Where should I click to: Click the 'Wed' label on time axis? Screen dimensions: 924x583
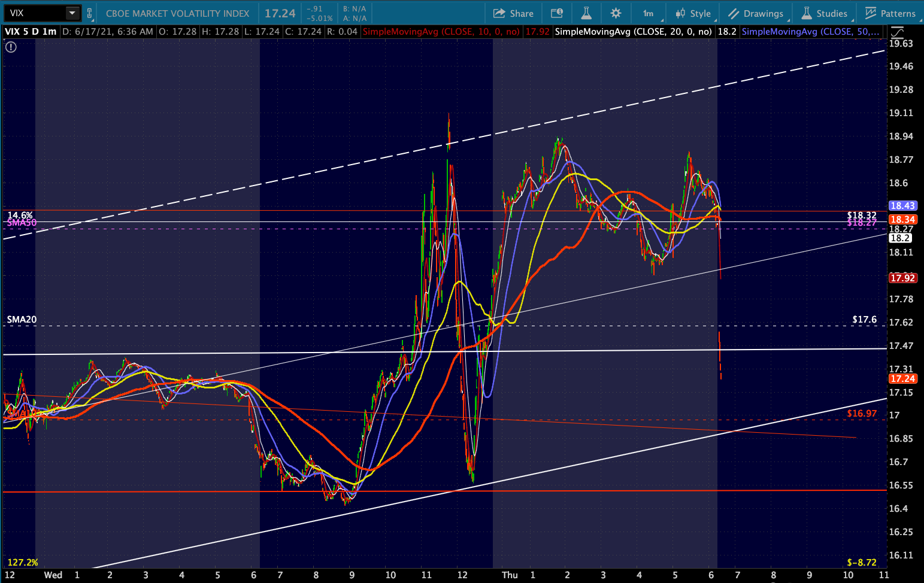point(53,575)
